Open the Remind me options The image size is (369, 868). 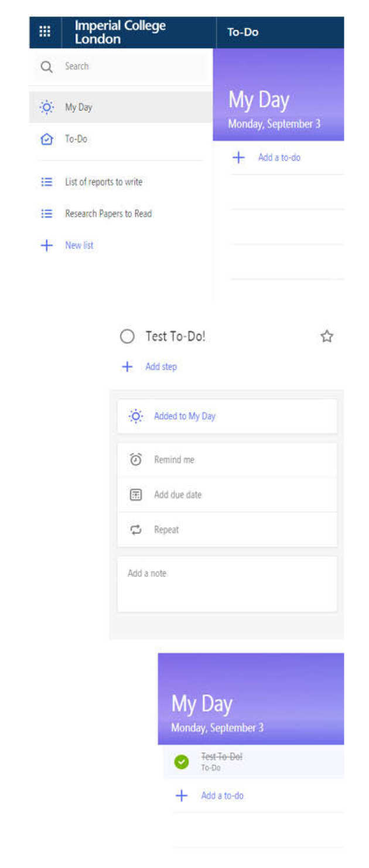[174, 460]
